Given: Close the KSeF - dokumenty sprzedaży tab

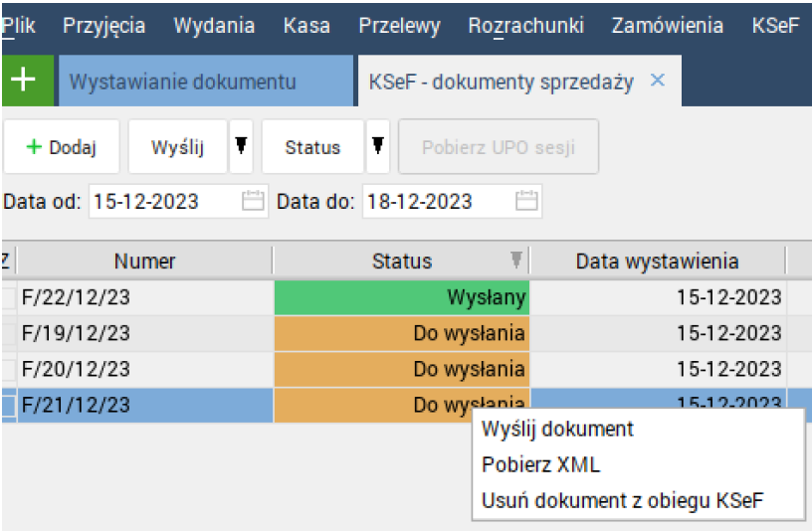Looking at the screenshot, I should tap(657, 81).
